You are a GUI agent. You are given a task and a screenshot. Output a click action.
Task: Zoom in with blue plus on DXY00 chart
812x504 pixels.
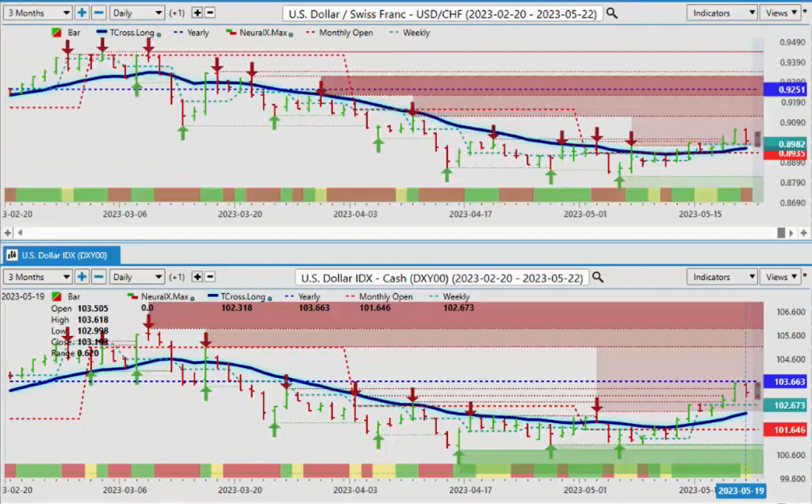(x=82, y=277)
